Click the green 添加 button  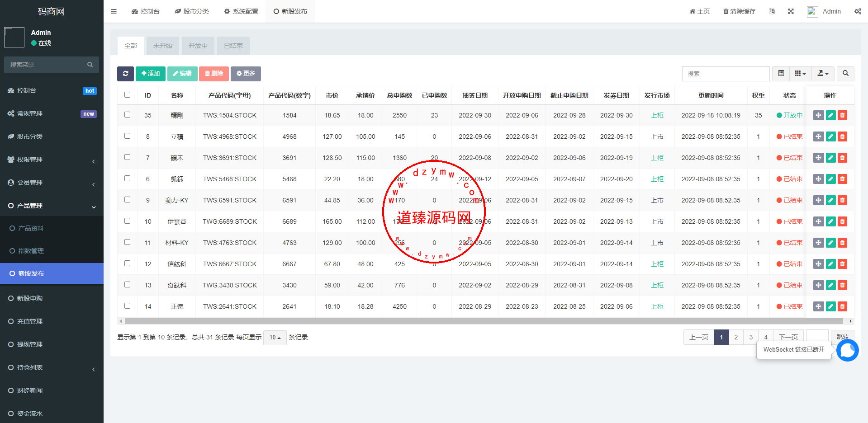tap(151, 74)
